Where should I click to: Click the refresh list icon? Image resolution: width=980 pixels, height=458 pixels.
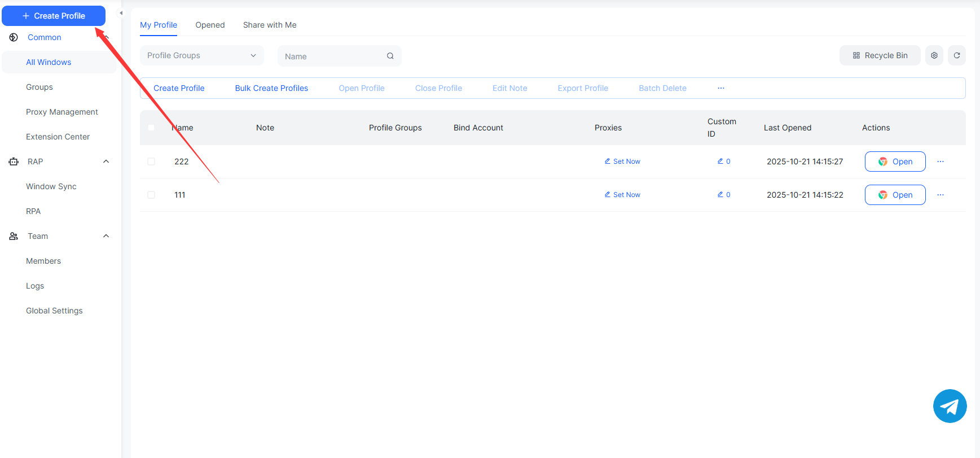[956, 55]
